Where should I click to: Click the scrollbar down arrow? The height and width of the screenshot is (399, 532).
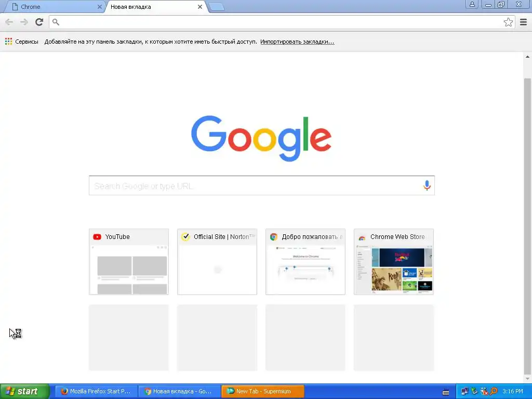pos(528,378)
